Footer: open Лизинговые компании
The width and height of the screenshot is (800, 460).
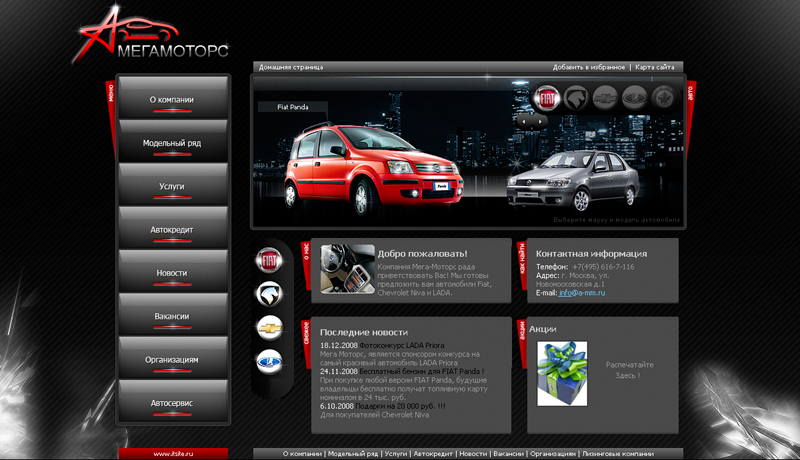(618, 453)
